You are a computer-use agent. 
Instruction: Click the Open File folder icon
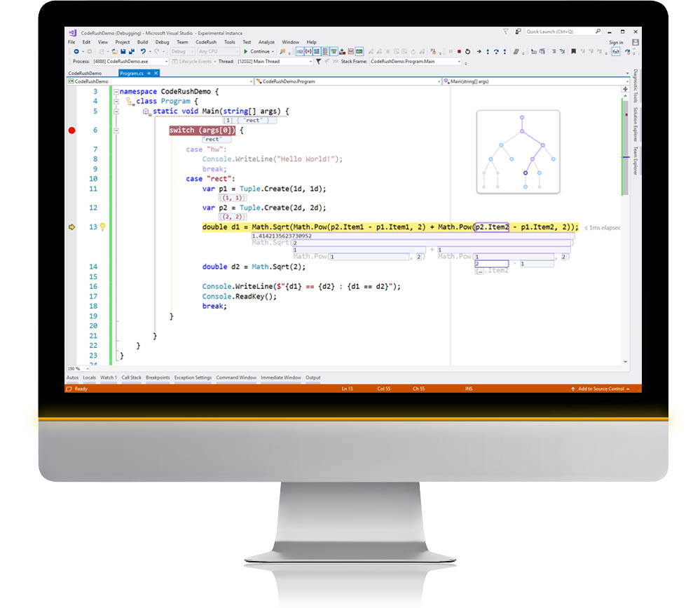115,52
